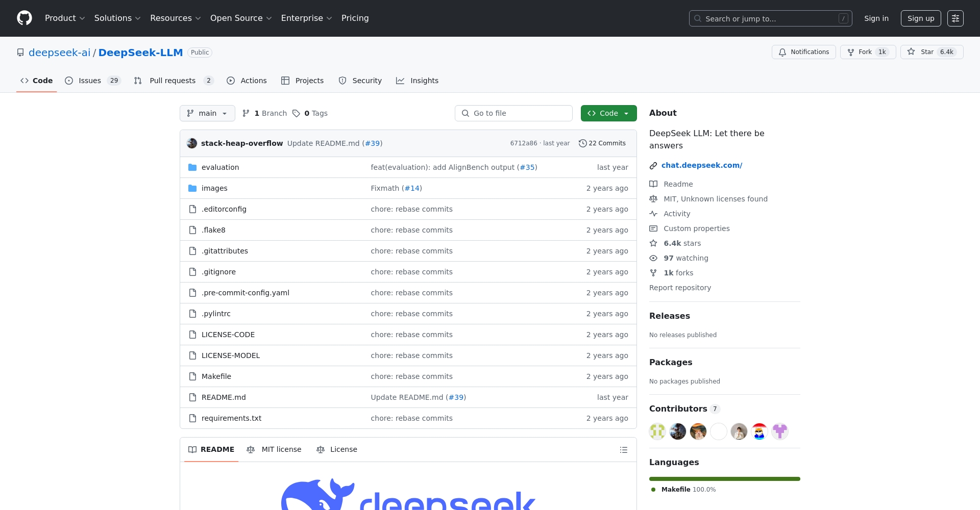Click Report repository link

(x=680, y=288)
